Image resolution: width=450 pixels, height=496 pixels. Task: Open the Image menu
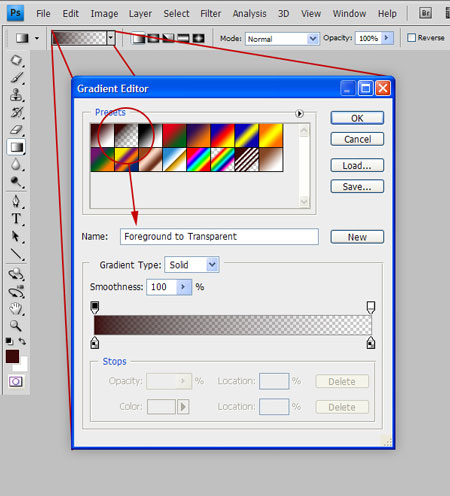[x=104, y=14]
